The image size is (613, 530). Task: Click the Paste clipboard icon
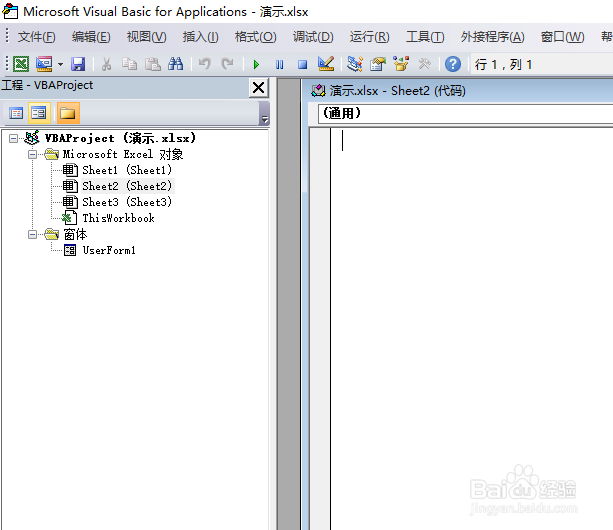tap(152, 64)
